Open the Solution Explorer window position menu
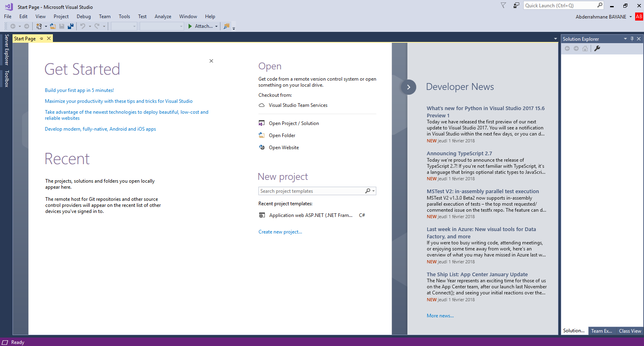Viewport: 644px width, 346px height. pos(625,39)
